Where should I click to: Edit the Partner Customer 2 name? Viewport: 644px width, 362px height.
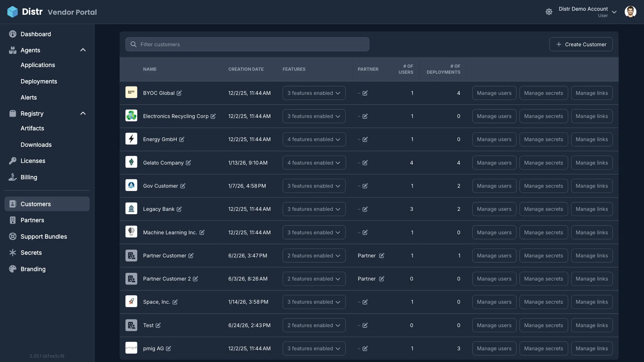196,279
